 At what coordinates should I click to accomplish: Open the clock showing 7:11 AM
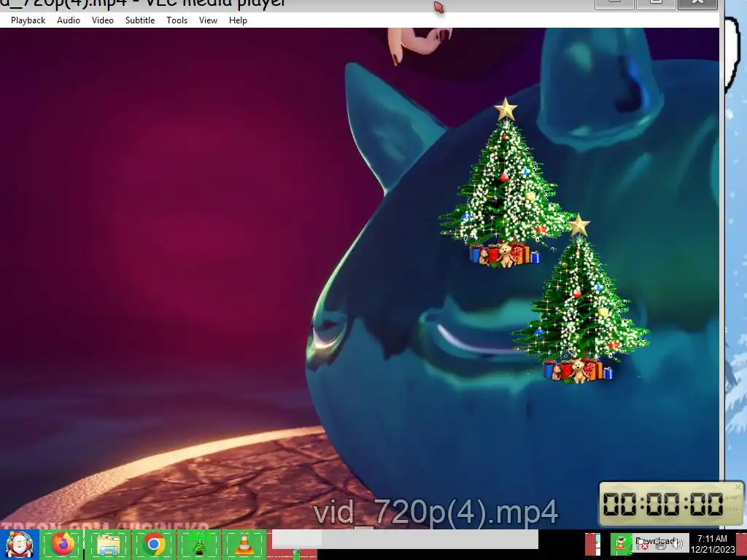712,544
